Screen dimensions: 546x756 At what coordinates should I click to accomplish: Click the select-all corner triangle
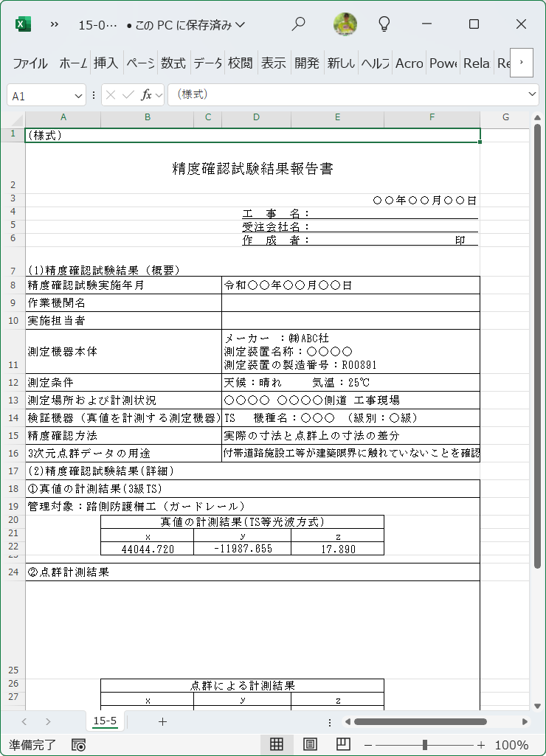16,119
